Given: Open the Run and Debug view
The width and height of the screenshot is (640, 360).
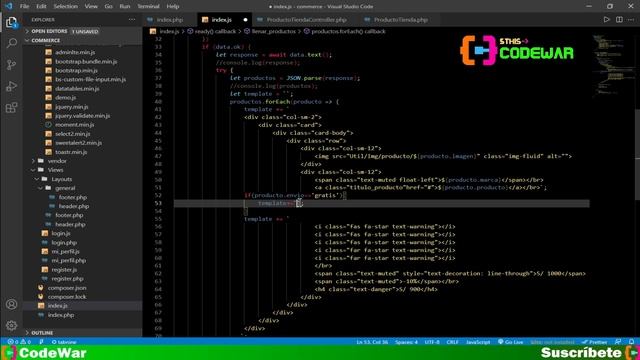Looking at the screenshot, I should click(x=11, y=86).
